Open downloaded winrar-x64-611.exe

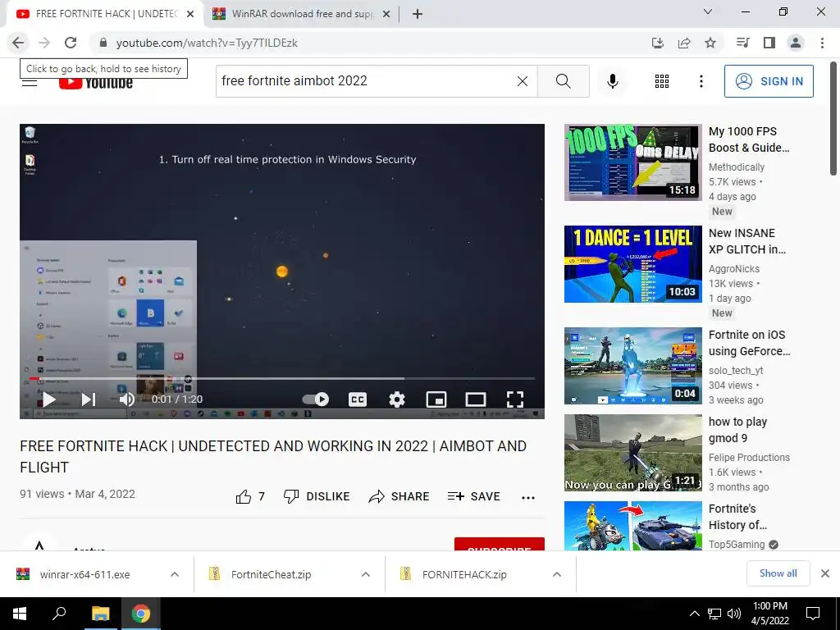(84, 574)
